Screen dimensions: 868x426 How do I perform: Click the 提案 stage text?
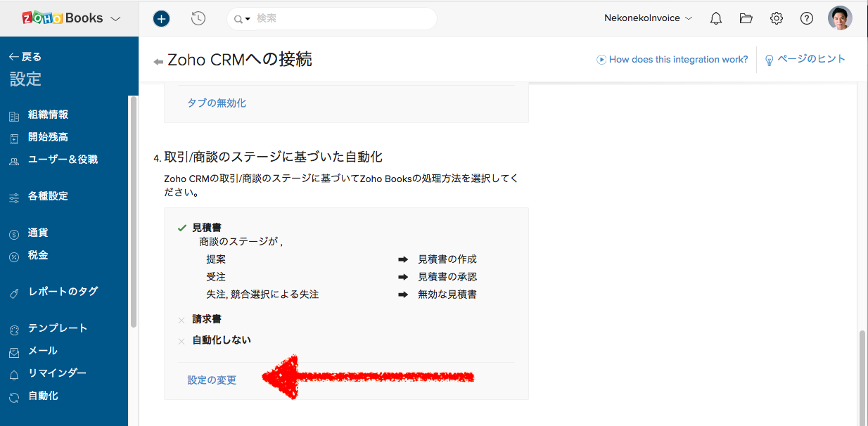[216, 259]
